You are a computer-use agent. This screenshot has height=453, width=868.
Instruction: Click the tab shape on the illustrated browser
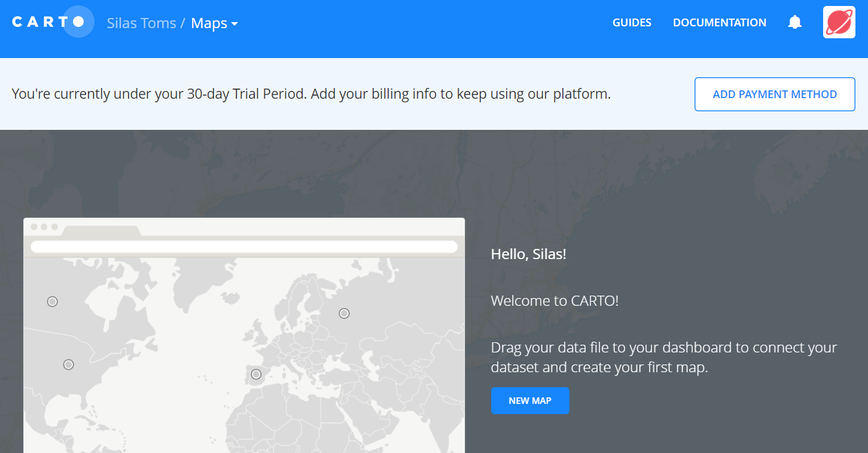(102, 231)
